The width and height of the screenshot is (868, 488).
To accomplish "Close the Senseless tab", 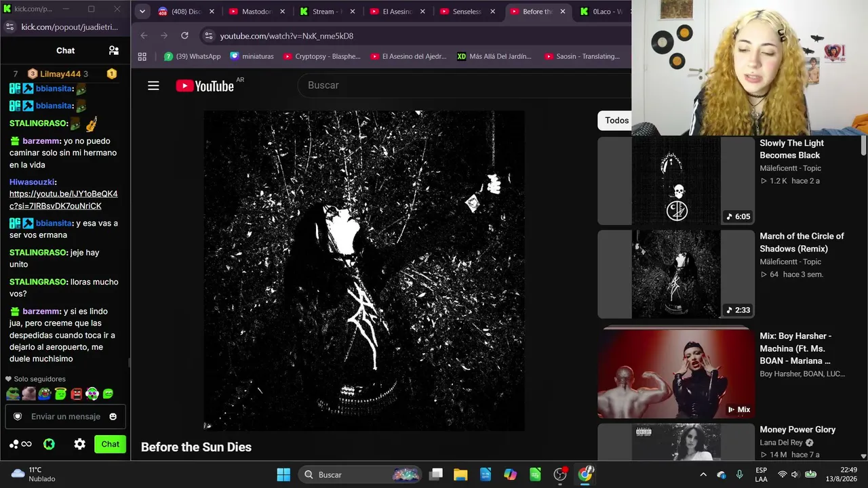I will pos(492,12).
